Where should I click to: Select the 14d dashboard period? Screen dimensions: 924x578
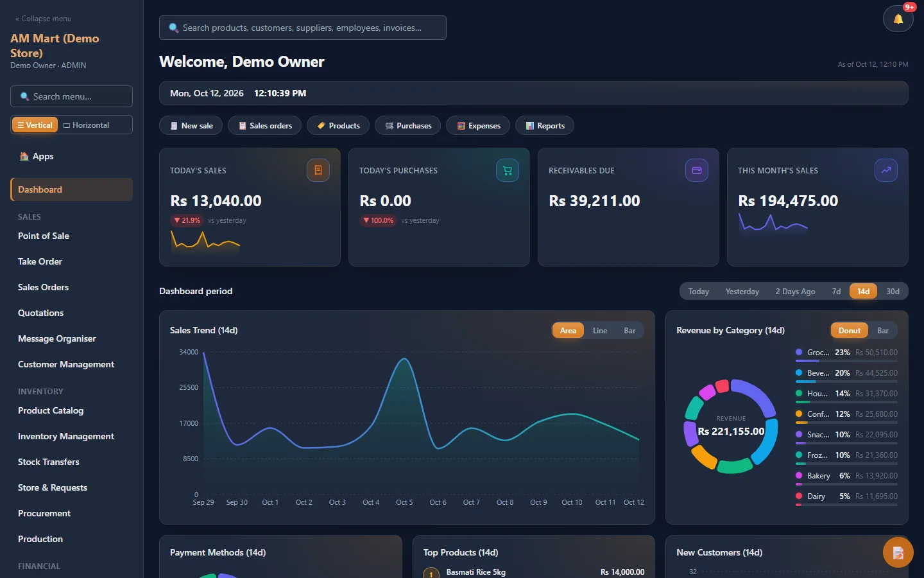(864, 291)
